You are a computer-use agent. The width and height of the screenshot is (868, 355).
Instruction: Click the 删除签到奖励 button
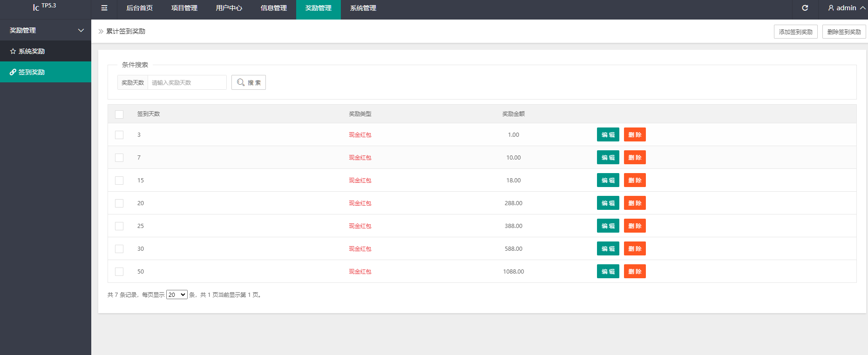(x=844, y=32)
